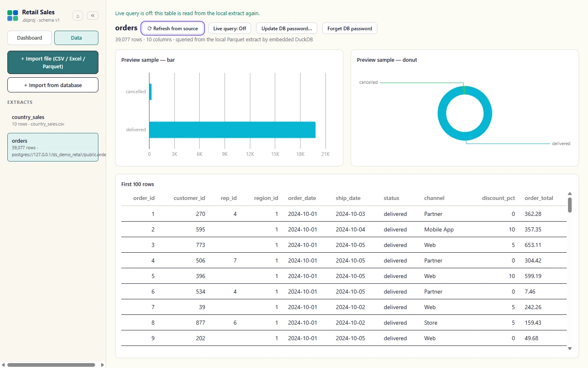The image size is (588, 368).
Task: Click the sidebar horizontal scroll right arrow
Action: pyautogui.click(x=102, y=365)
